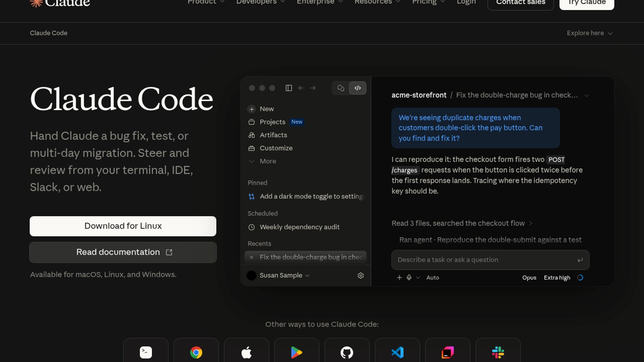This screenshot has height=362, width=644.
Task: Open Susan Sample account dropdown
Action: (284, 276)
